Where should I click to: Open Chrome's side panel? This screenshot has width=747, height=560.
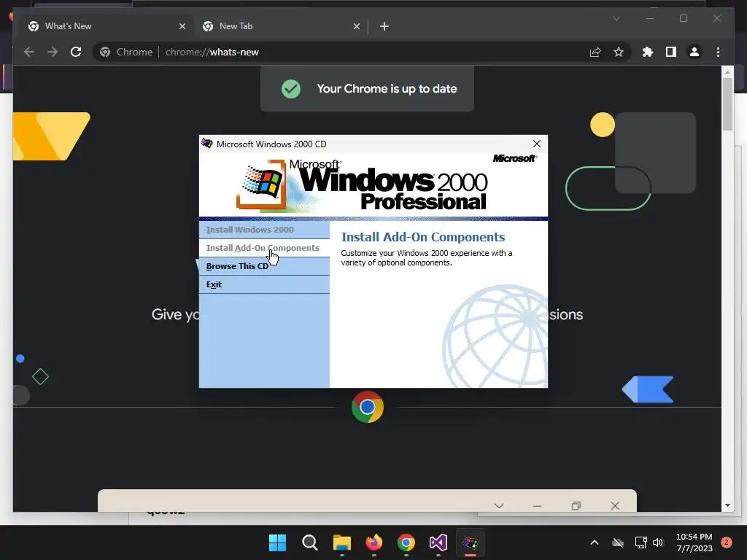(671, 52)
